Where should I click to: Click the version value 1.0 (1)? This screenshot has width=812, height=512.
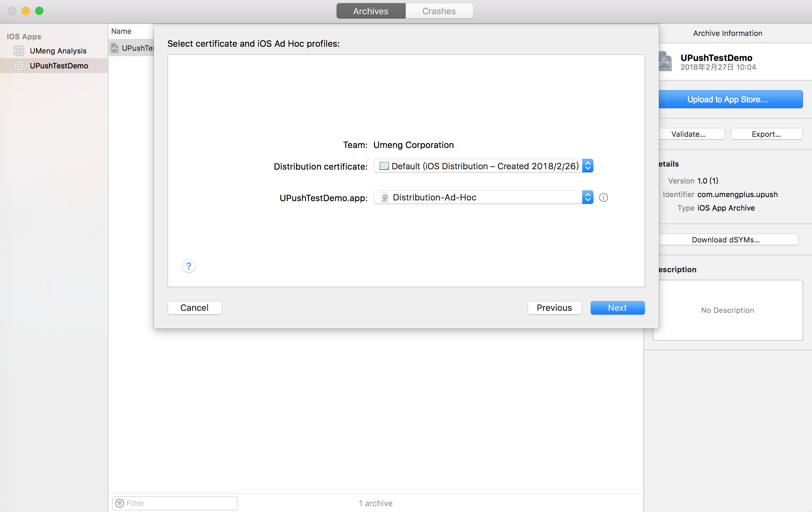pos(708,181)
